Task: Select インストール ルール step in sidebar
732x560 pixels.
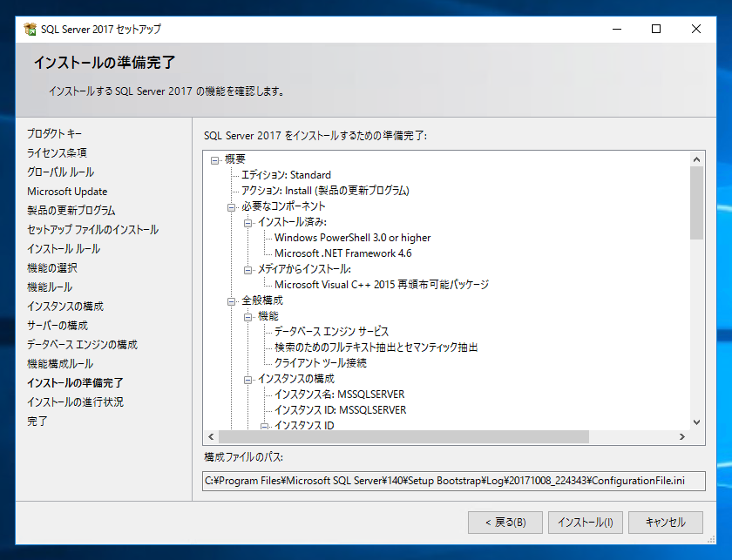Action: [x=64, y=249]
